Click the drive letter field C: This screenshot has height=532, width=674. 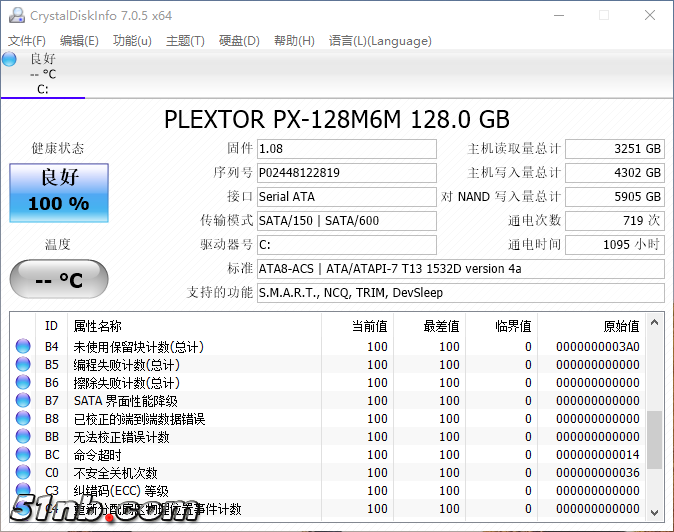coord(346,245)
